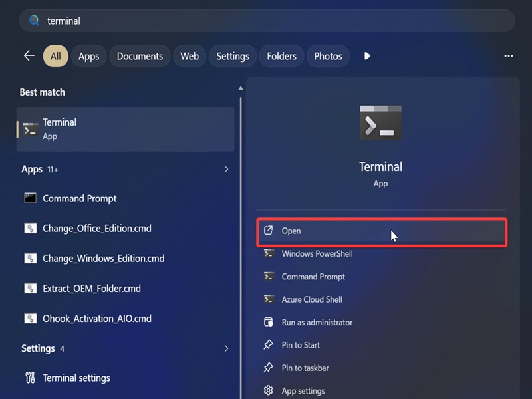532x399 pixels.
Task: Click the Run as administrator shield icon
Action: pyautogui.click(x=269, y=322)
